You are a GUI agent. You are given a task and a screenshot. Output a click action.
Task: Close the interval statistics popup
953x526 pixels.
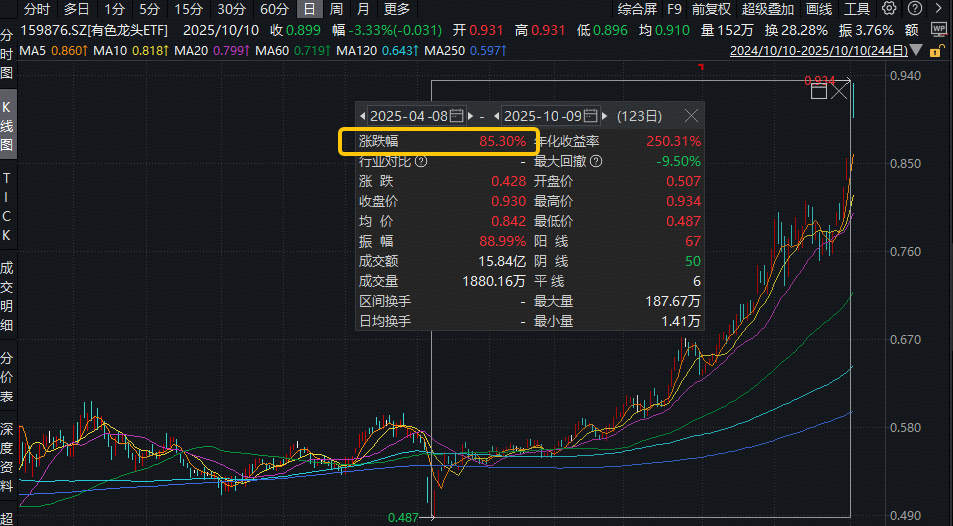click(691, 116)
